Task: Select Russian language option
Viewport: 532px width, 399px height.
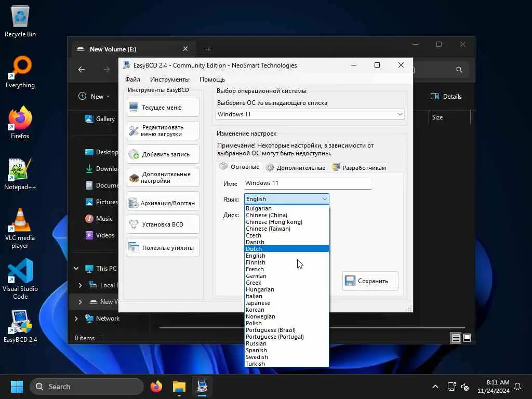Action: 287,343
